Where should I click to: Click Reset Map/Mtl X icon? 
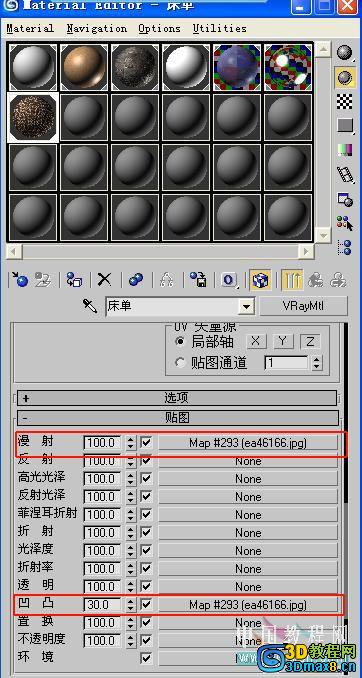click(x=104, y=280)
